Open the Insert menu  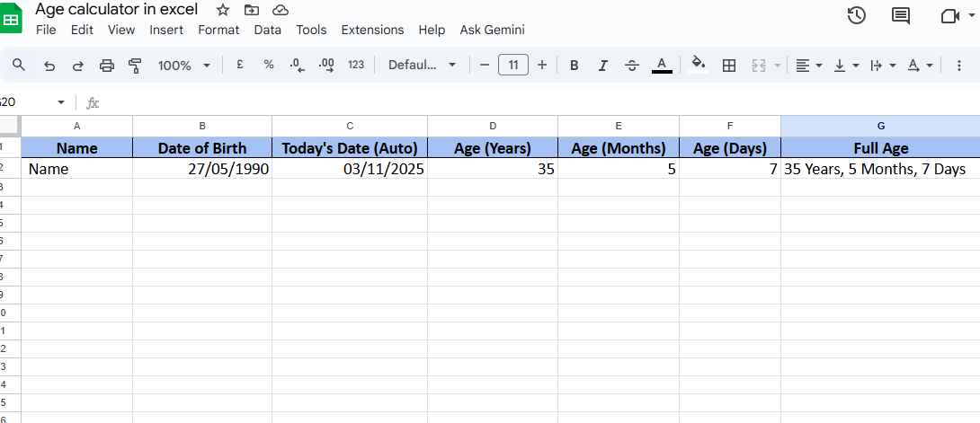pyautogui.click(x=166, y=30)
